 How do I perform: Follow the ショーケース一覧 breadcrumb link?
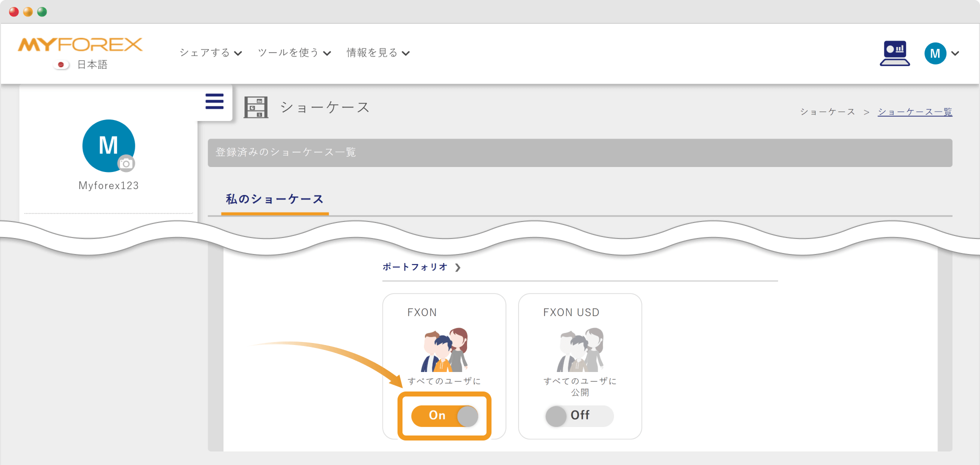coord(914,111)
